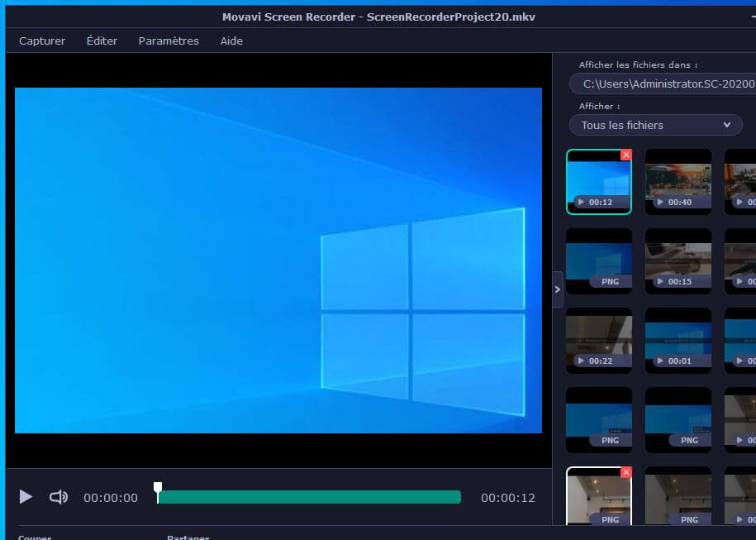Select the 00:40 video thumbnail
This screenshot has height=540, width=756.
click(x=678, y=182)
